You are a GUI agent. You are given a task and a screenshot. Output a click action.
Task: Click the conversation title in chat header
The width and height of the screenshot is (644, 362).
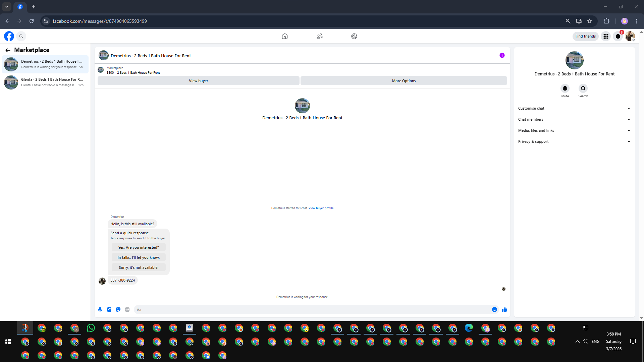[x=151, y=56]
